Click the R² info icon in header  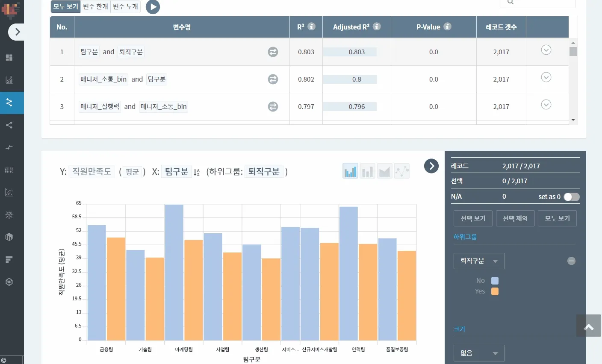(312, 26)
